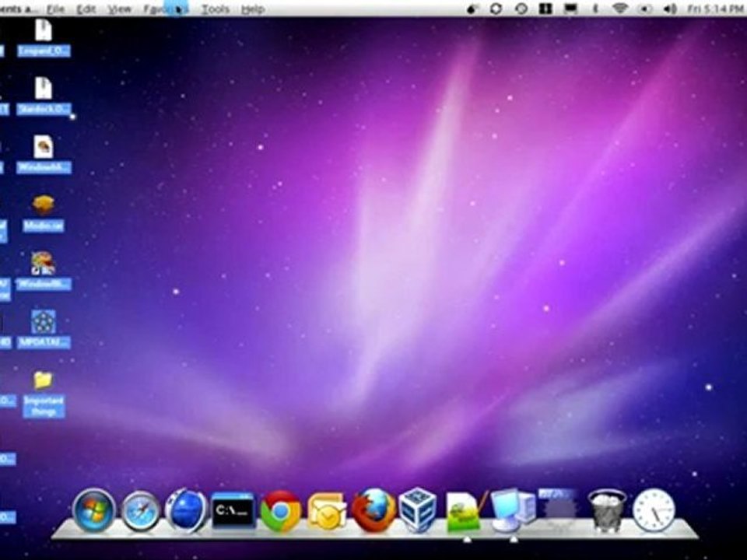The width and height of the screenshot is (747, 560).
Task: Launch Safari from the dock
Action: (x=140, y=512)
